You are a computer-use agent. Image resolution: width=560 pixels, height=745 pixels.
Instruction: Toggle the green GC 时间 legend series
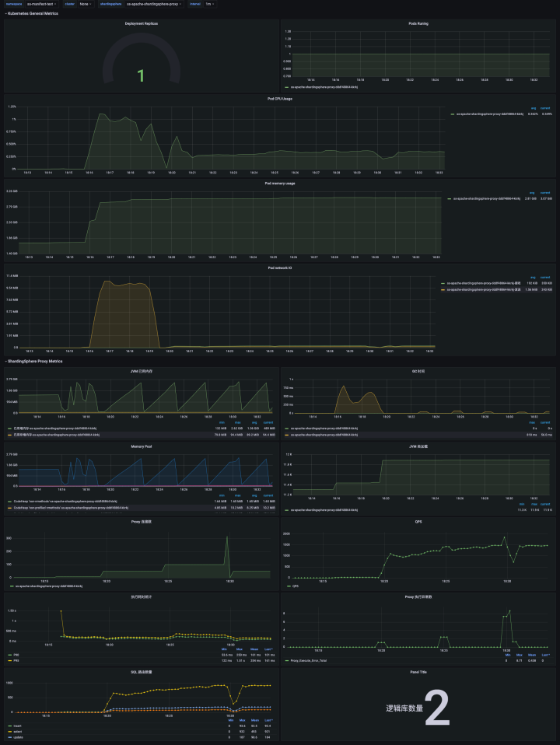[x=324, y=428]
